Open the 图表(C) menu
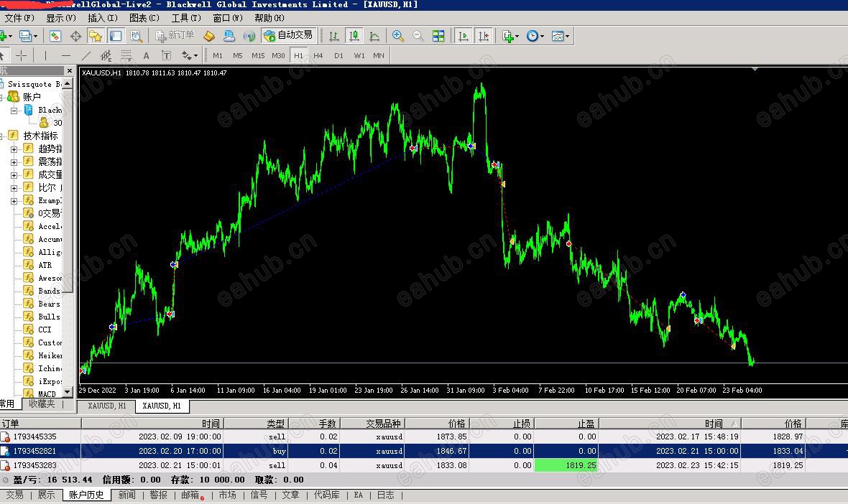 (144, 18)
